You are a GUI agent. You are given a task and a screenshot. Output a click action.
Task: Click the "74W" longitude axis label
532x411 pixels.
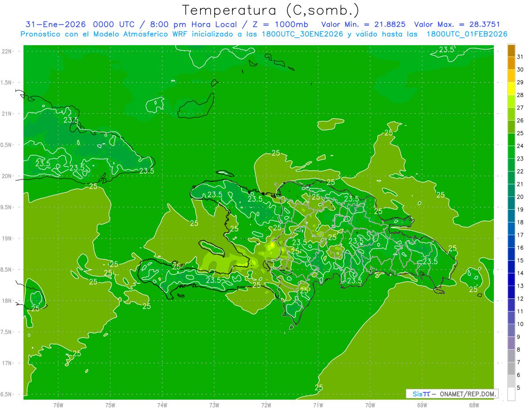tap(162, 405)
